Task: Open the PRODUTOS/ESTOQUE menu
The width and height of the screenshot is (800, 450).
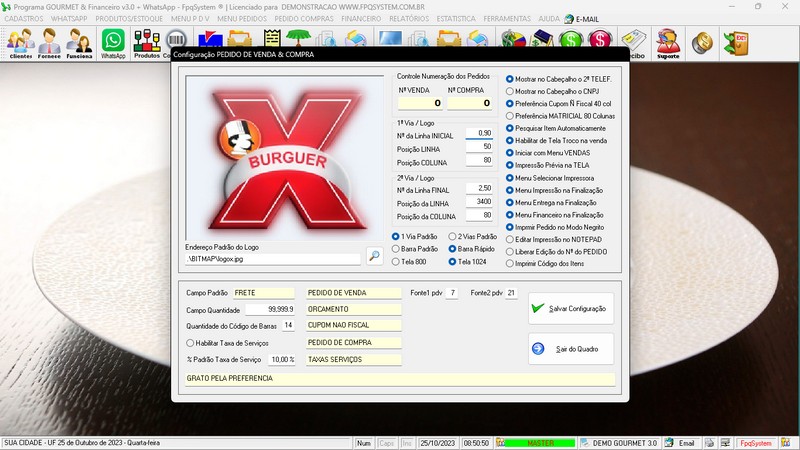Action: click(x=129, y=19)
